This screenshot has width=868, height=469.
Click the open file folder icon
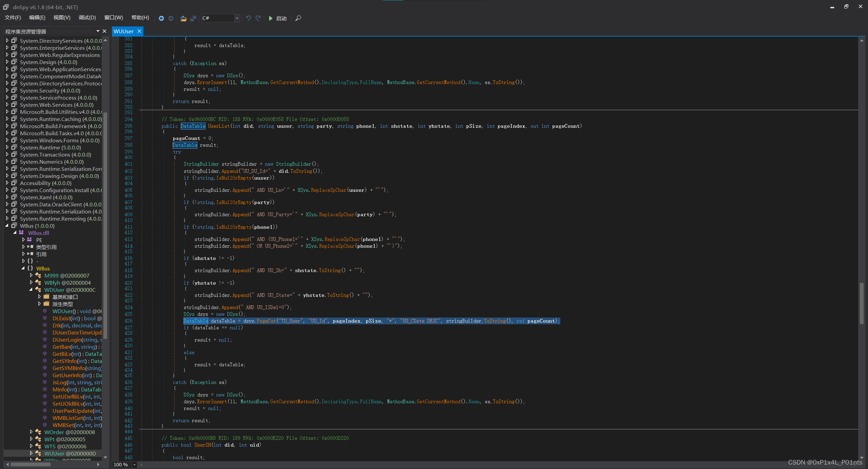click(183, 18)
